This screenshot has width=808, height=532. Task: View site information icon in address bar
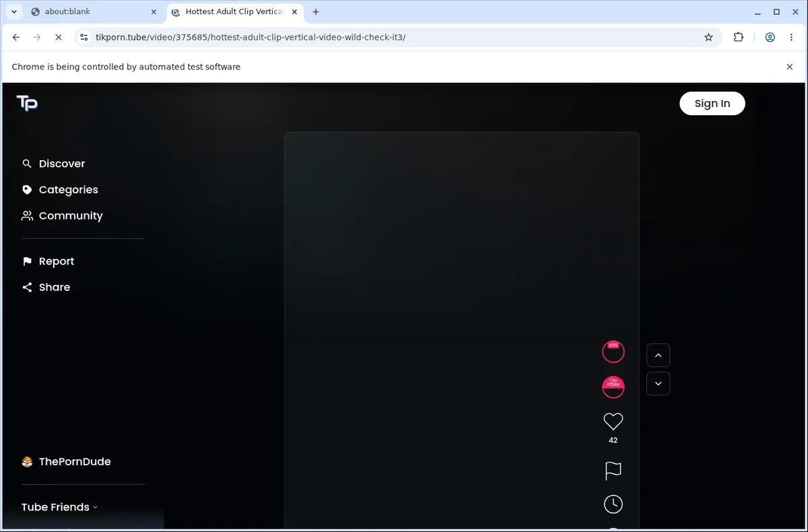(83, 37)
